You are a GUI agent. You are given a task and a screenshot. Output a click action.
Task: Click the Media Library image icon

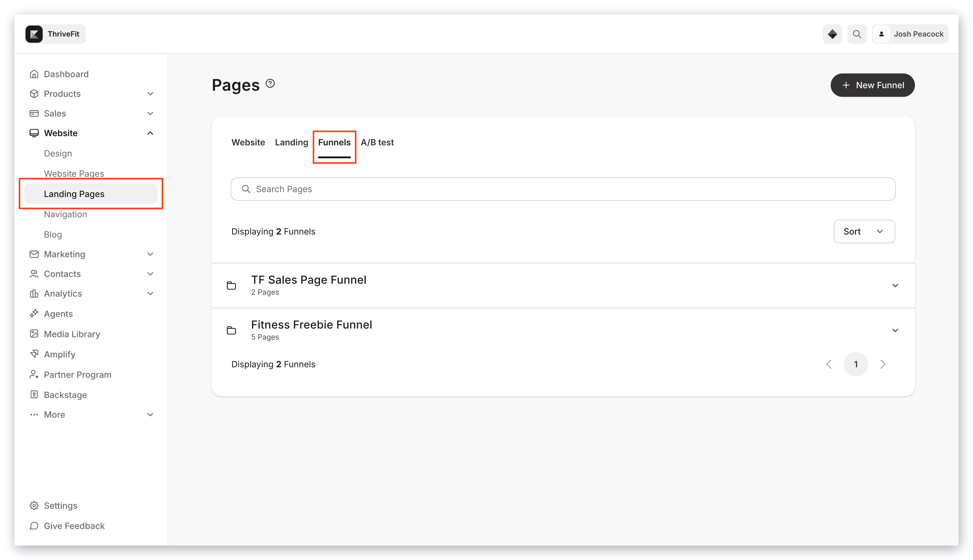(34, 333)
